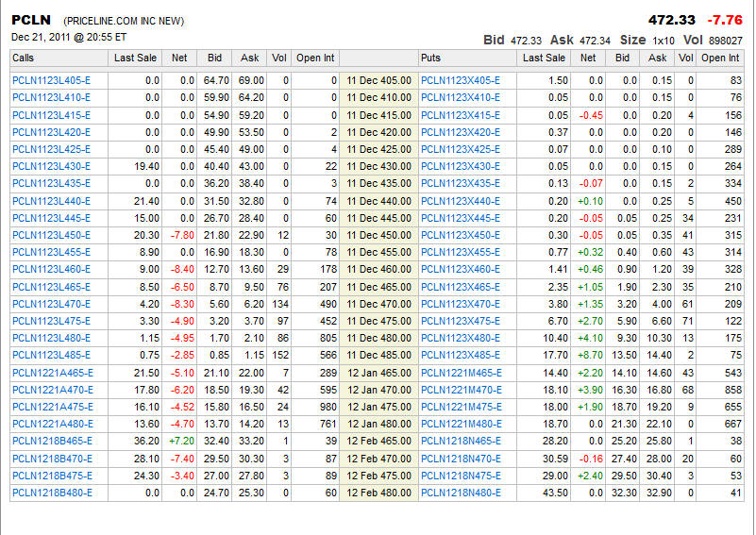Open the PCLN1123L405-E call option link

(x=51, y=80)
